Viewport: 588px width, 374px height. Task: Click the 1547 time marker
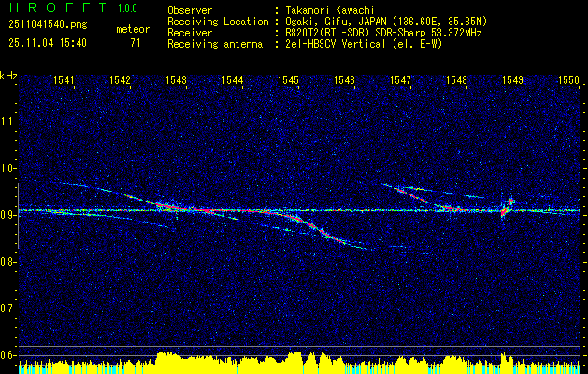(x=400, y=79)
